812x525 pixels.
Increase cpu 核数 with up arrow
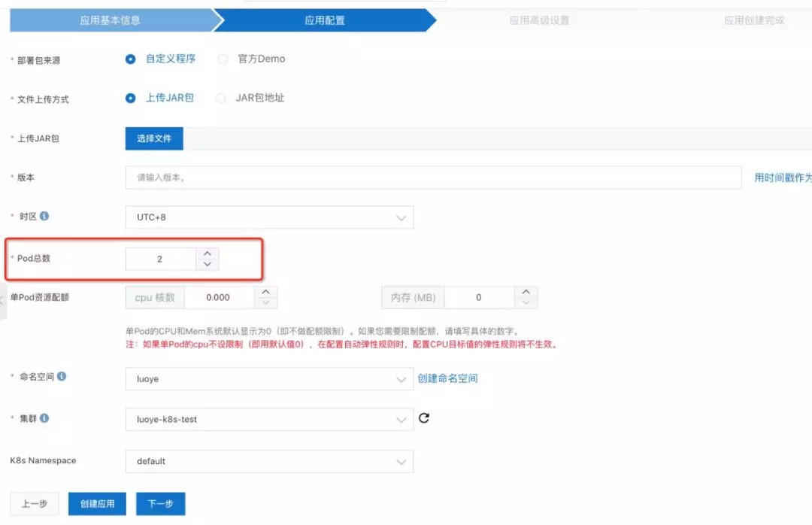click(265, 292)
